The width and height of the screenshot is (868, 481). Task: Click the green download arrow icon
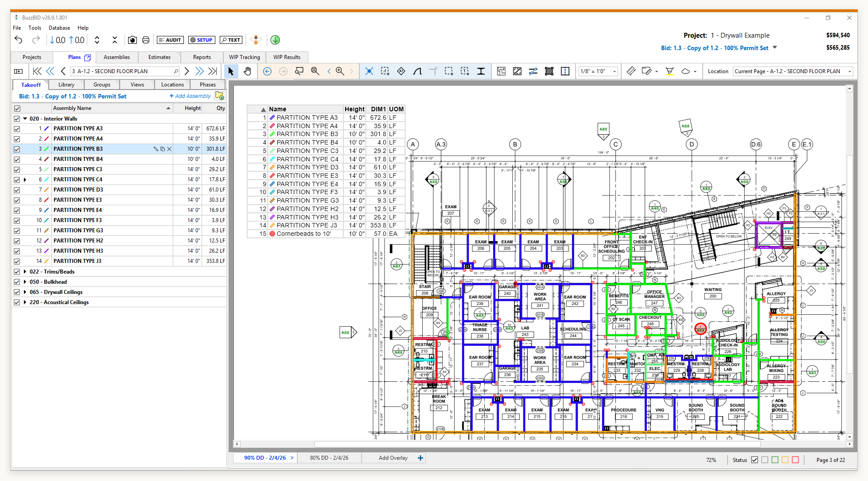(275, 40)
